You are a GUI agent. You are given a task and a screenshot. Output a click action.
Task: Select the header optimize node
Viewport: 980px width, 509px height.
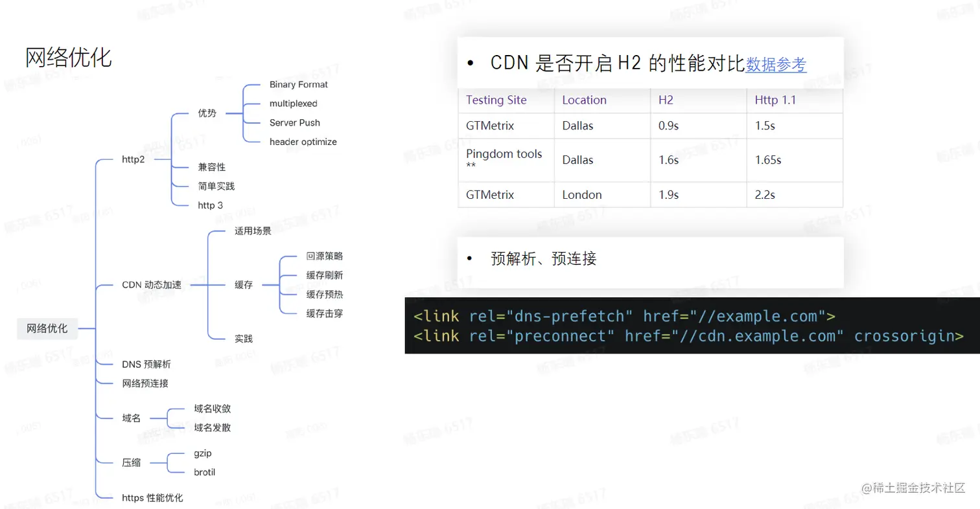click(x=303, y=142)
